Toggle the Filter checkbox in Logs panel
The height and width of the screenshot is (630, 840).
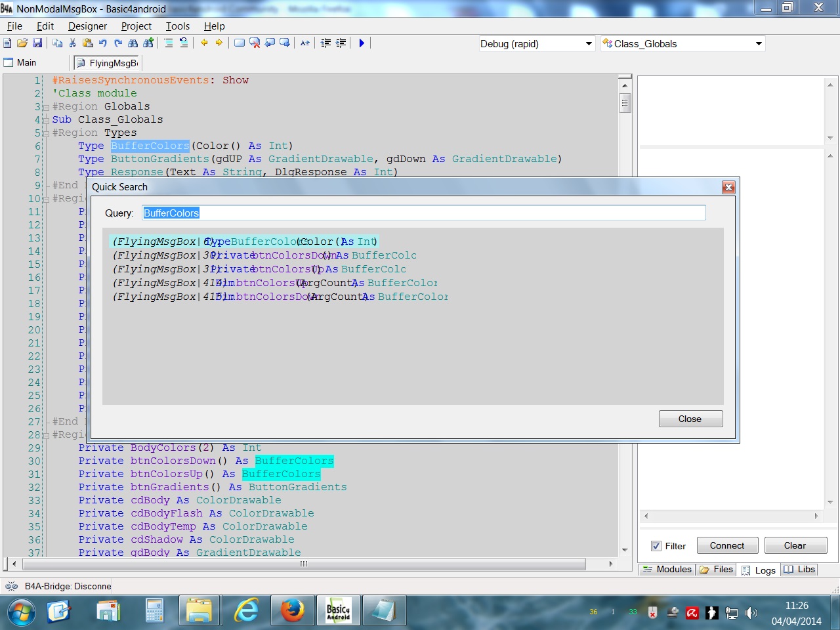tap(656, 546)
